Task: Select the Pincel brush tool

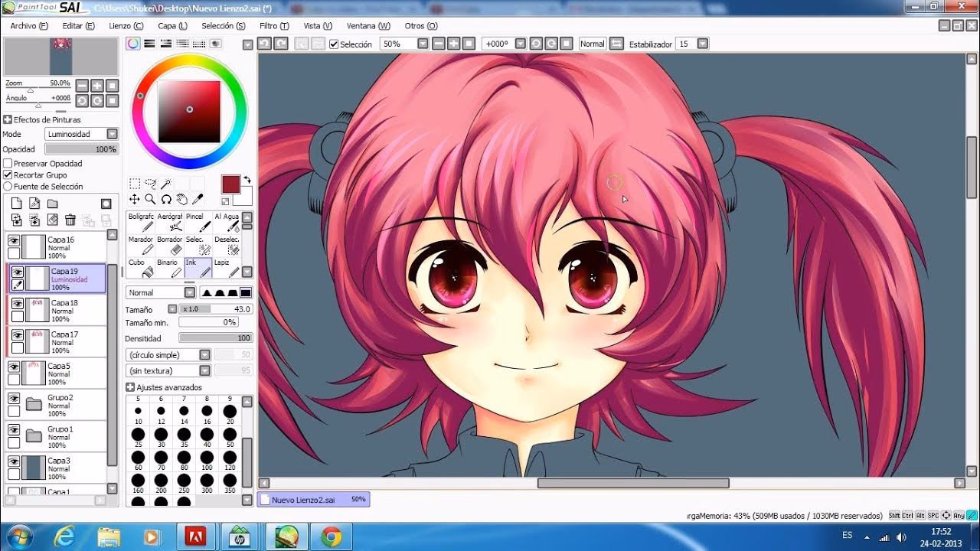Action: pos(198,220)
